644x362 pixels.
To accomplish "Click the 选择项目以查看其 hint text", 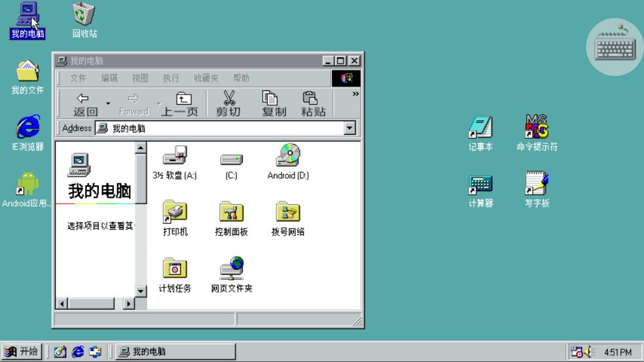I will (100, 226).
